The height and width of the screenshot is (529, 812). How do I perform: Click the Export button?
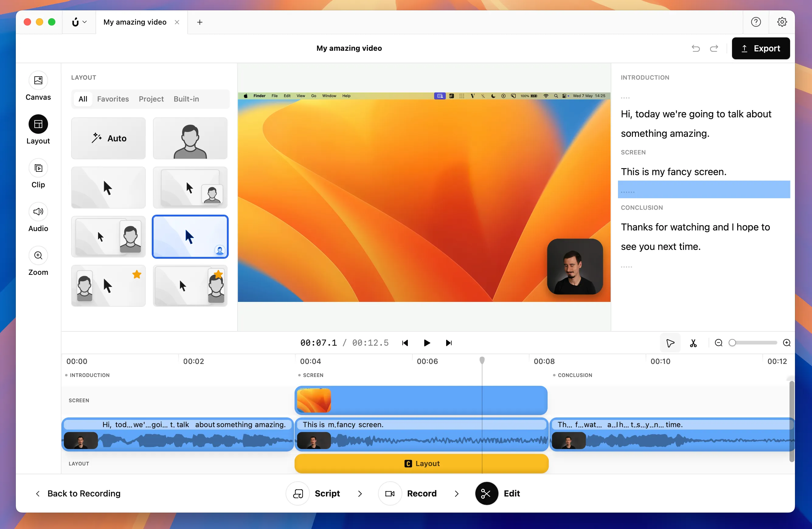click(761, 48)
